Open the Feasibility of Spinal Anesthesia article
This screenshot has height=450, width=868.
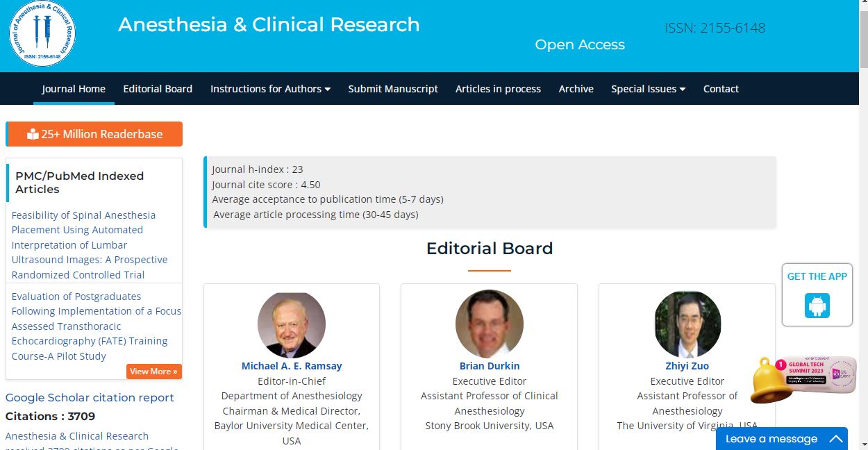pyautogui.click(x=90, y=244)
